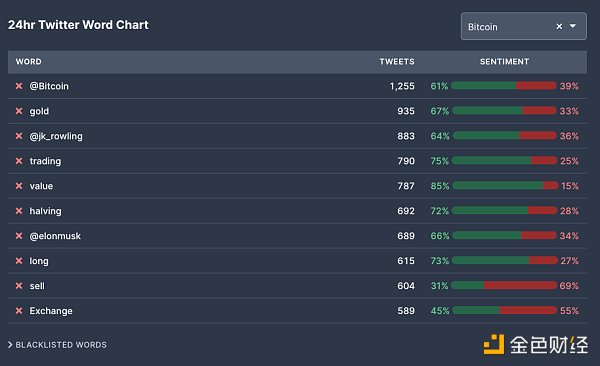Click the X icon next to Exchange
Image resolution: width=600 pixels, height=366 pixels.
[x=19, y=310]
